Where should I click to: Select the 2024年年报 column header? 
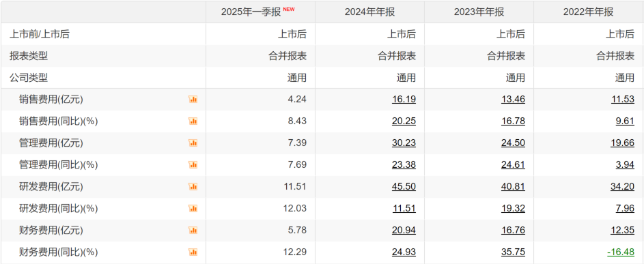click(369, 12)
